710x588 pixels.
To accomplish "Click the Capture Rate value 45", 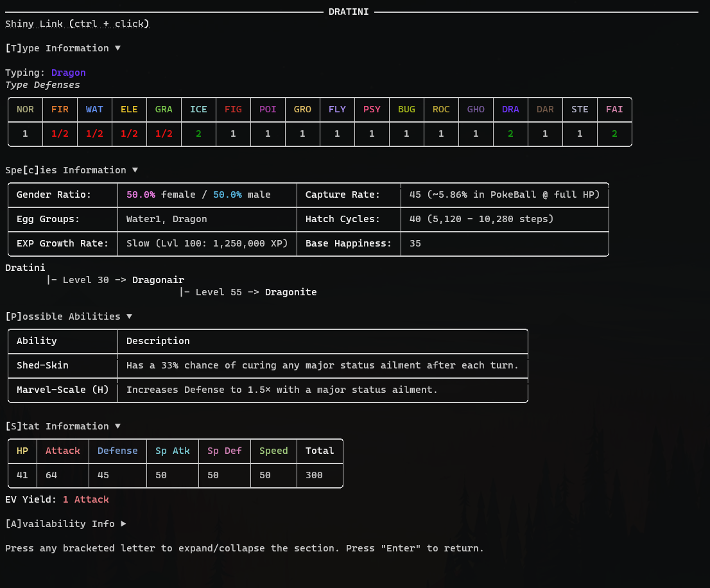I will 505,195.
